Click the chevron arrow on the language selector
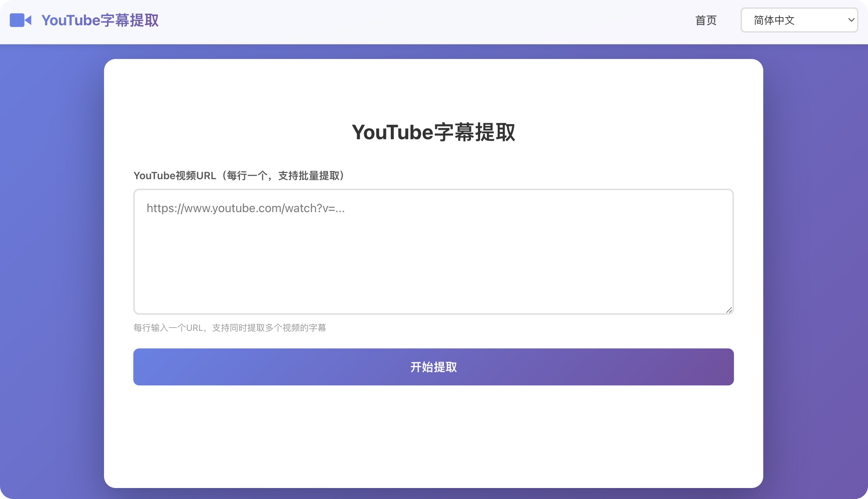Screen dimensions: 868x499 point(851,20)
